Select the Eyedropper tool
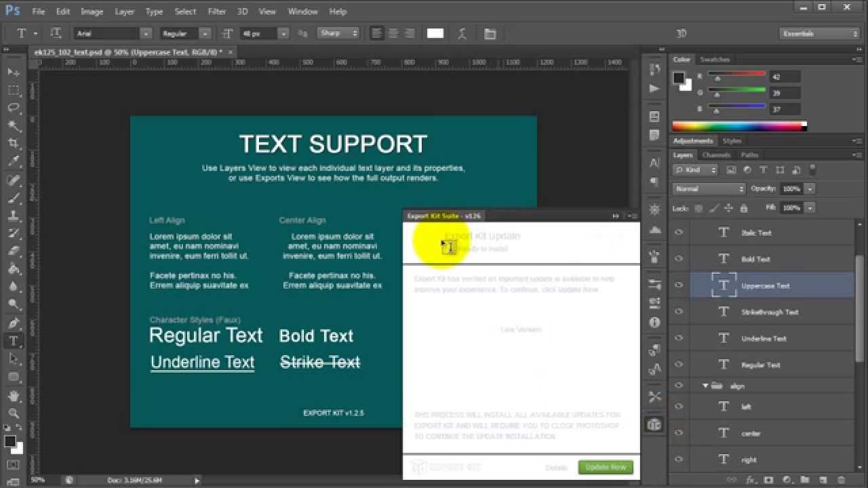The image size is (868, 488). click(x=13, y=161)
